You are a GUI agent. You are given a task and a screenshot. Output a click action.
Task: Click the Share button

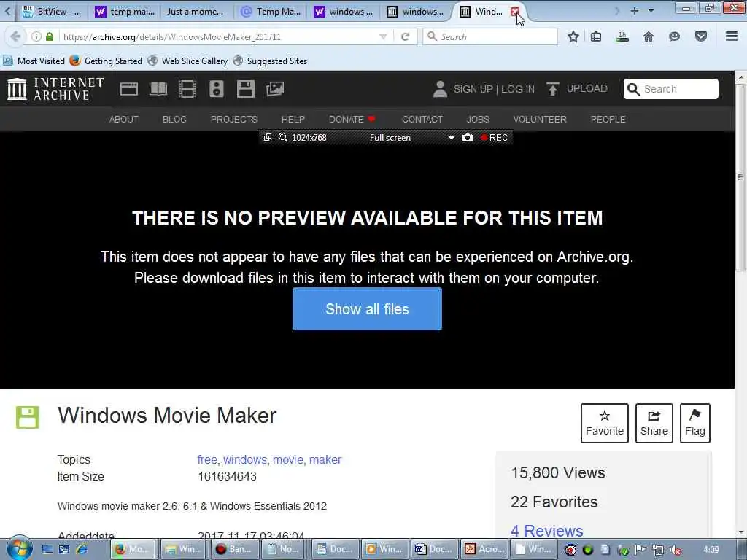[654, 423]
